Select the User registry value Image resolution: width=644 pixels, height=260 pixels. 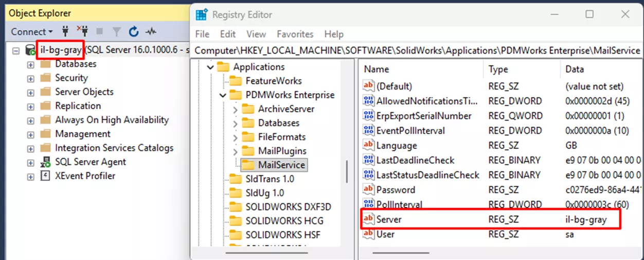[x=385, y=234]
